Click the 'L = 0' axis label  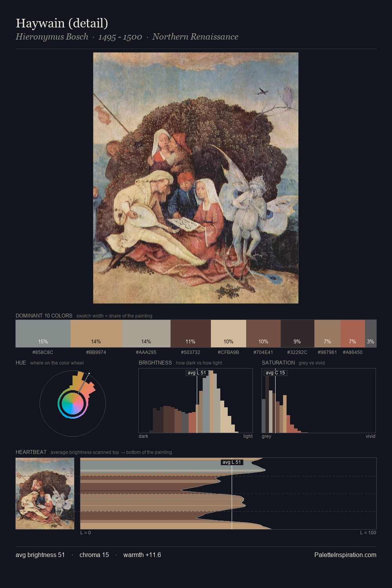click(85, 533)
